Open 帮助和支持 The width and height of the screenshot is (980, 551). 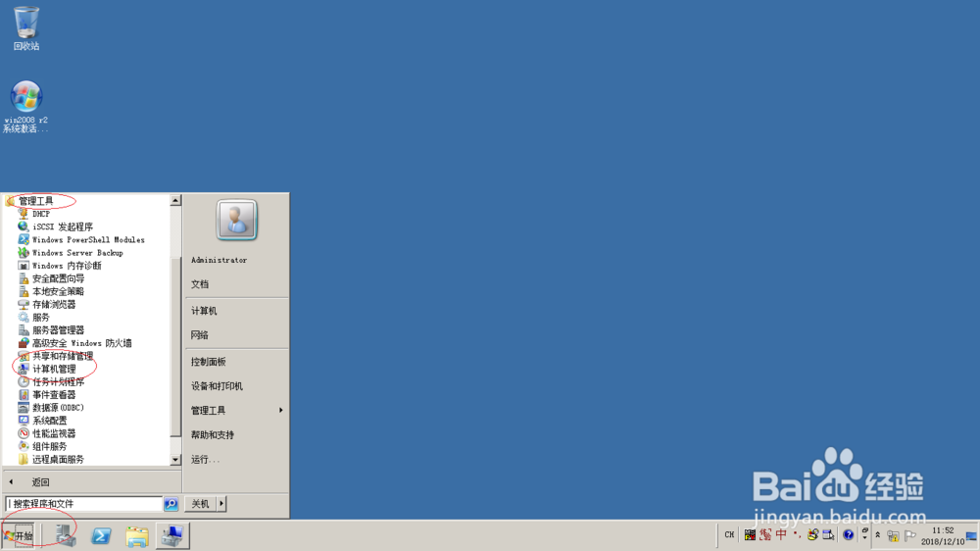213,434
